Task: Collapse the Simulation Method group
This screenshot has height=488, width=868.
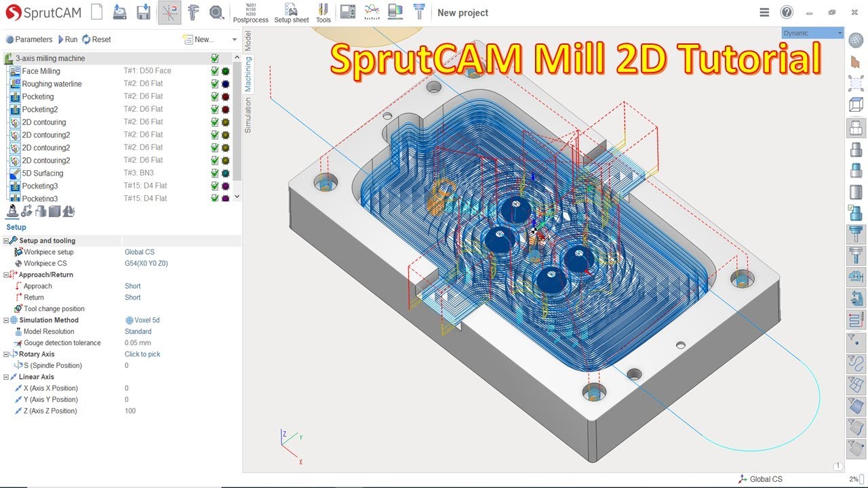Action: pyautogui.click(x=6, y=320)
